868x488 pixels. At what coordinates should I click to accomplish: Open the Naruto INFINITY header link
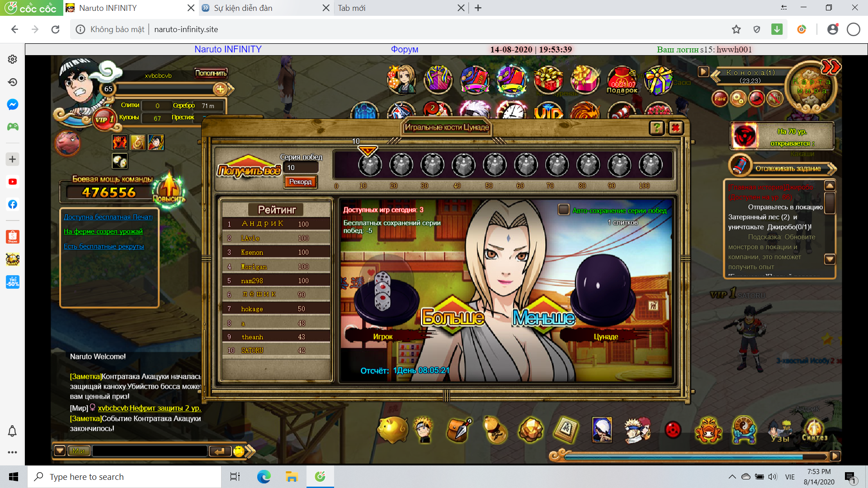point(228,49)
